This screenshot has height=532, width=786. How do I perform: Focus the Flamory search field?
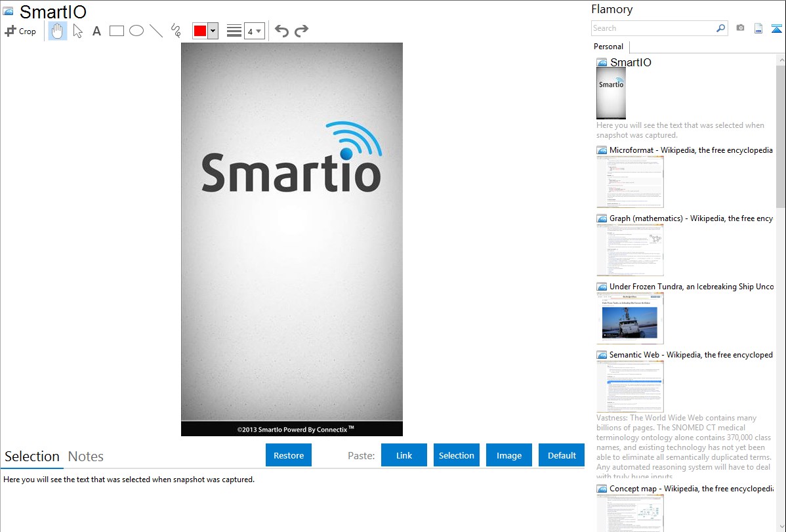[653, 28]
